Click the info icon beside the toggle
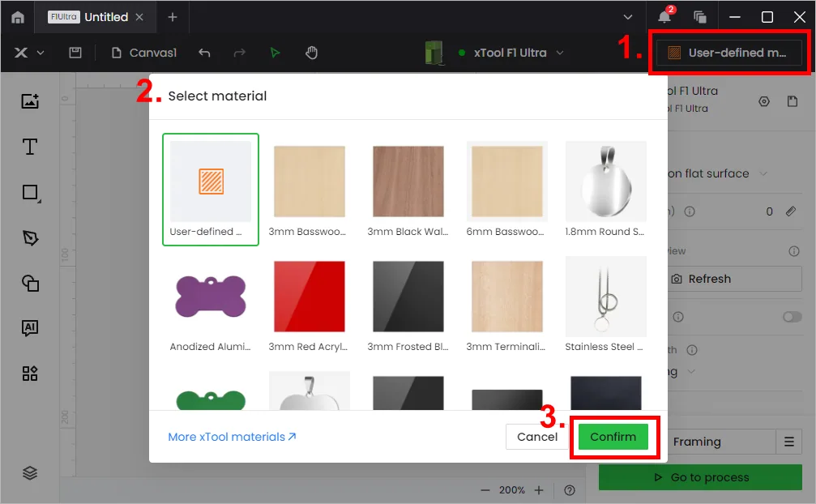The width and height of the screenshot is (816, 504). [678, 317]
